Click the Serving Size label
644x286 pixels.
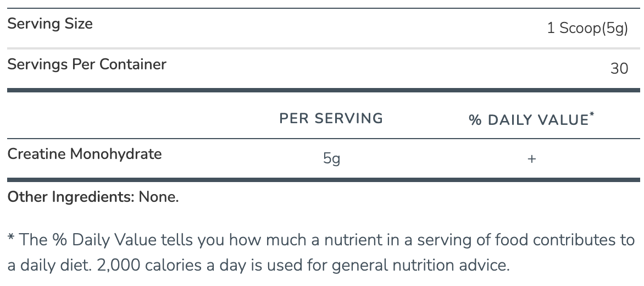[x=50, y=24]
